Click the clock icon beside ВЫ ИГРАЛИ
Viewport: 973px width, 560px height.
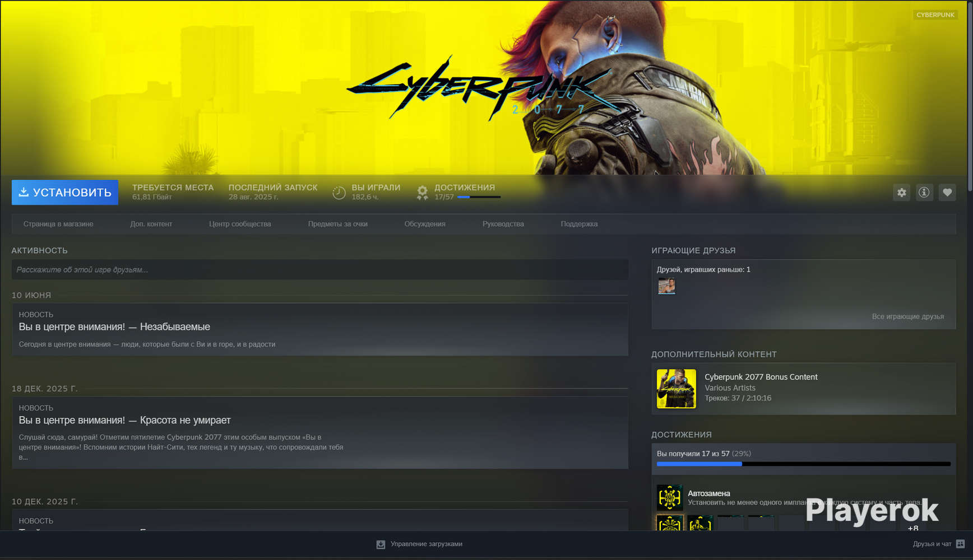339,193
